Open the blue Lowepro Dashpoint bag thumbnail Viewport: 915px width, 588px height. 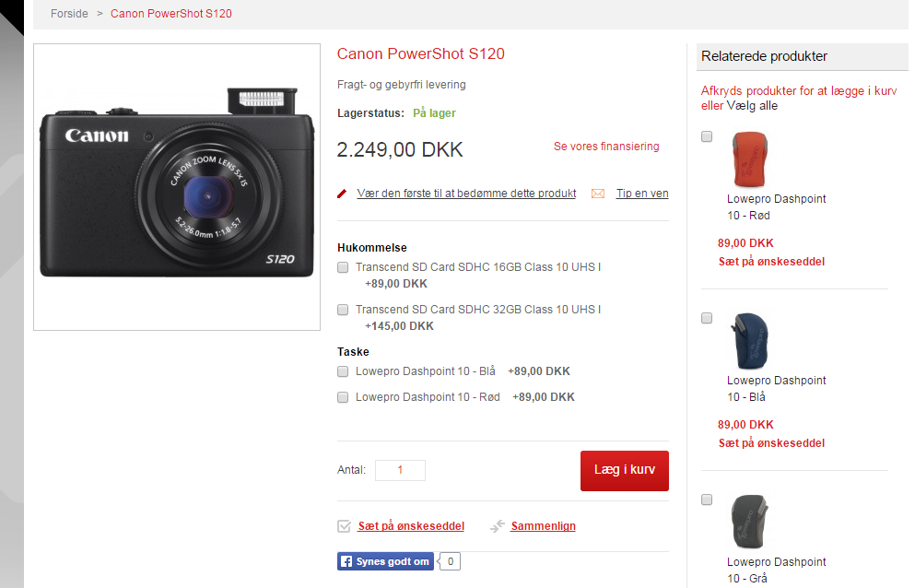(x=749, y=341)
